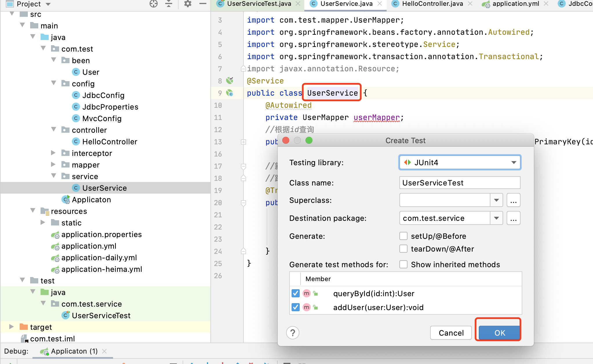Image resolution: width=593 pixels, height=364 pixels.
Task: Uncheck the queryById method checkbox
Action: pyautogui.click(x=296, y=293)
